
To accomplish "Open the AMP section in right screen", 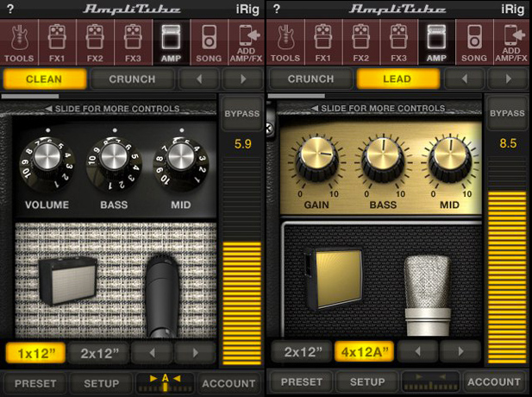I will [x=436, y=42].
